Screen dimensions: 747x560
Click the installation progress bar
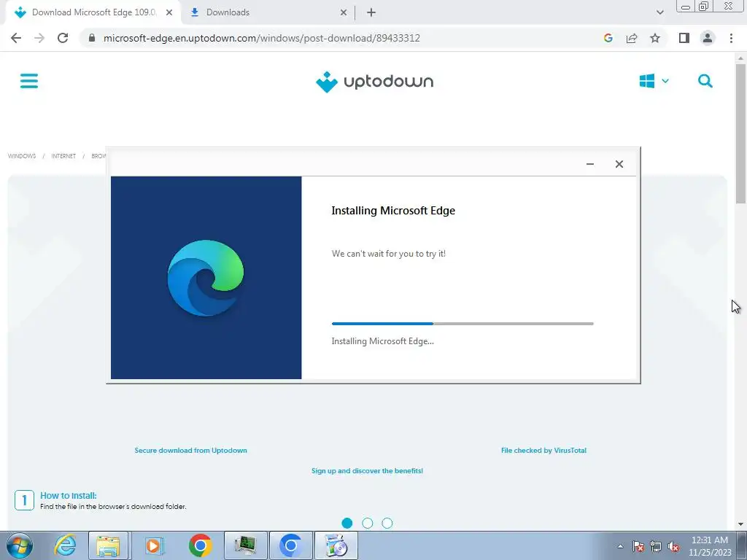point(462,323)
